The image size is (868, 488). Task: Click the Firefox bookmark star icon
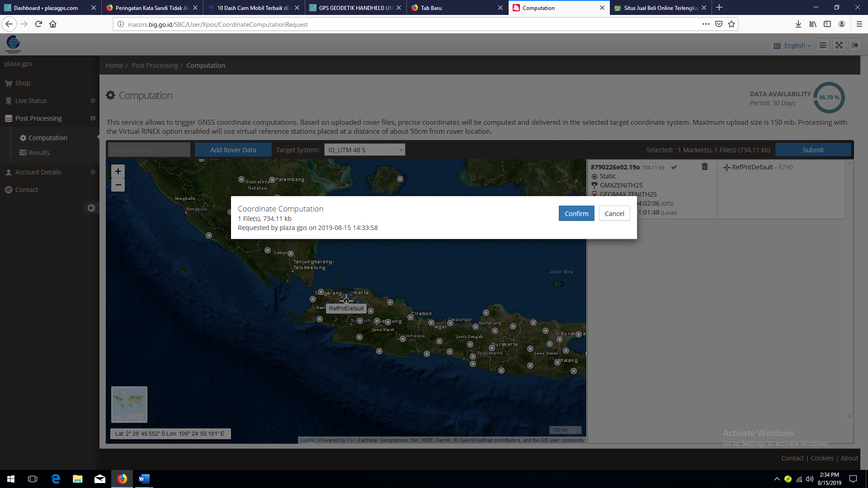(731, 24)
